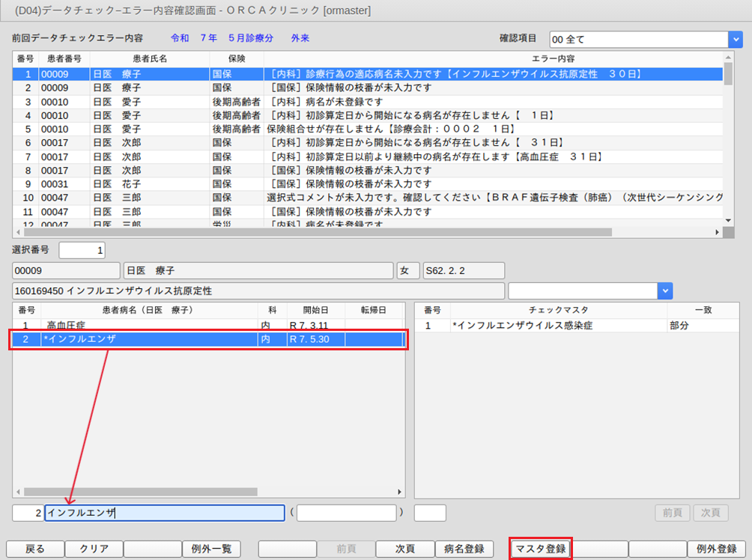
Task: Click the 病名登録 button
Action: pos(464,549)
